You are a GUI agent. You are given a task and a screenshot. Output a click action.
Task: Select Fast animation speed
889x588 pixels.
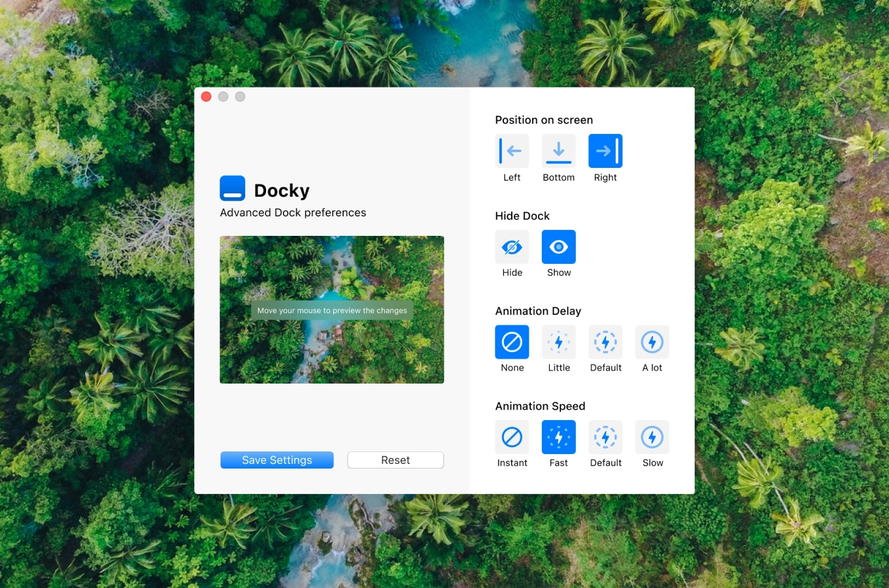click(558, 437)
